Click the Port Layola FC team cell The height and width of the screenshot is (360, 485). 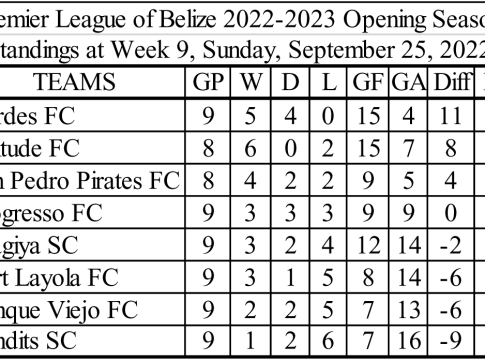click(92, 278)
